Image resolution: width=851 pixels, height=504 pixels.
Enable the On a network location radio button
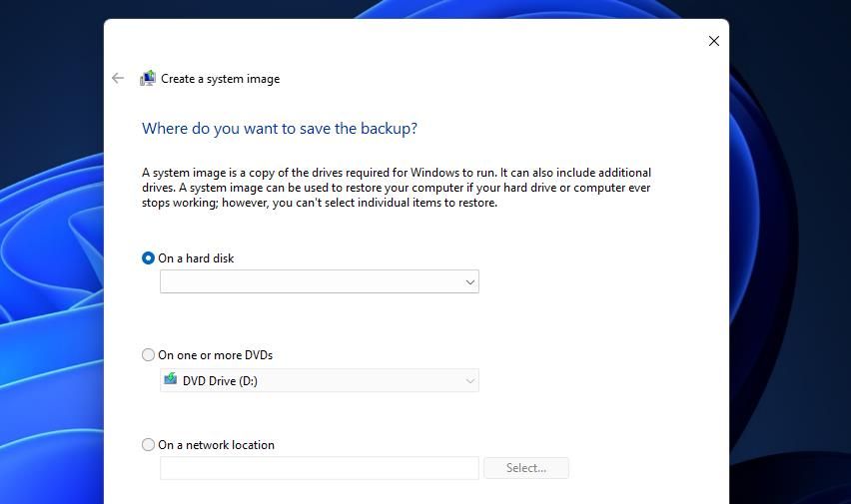(x=149, y=444)
